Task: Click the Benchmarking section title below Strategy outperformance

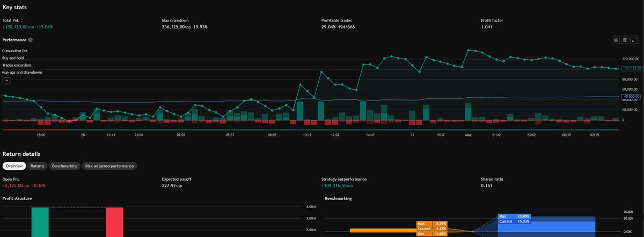Action: (x=338, y=198)
